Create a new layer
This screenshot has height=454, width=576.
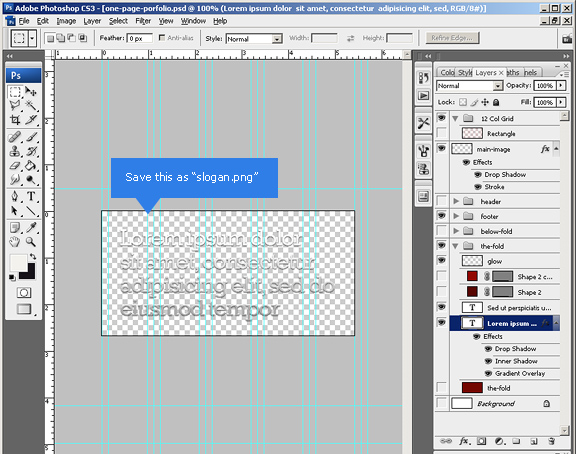[x=534, y=441]
